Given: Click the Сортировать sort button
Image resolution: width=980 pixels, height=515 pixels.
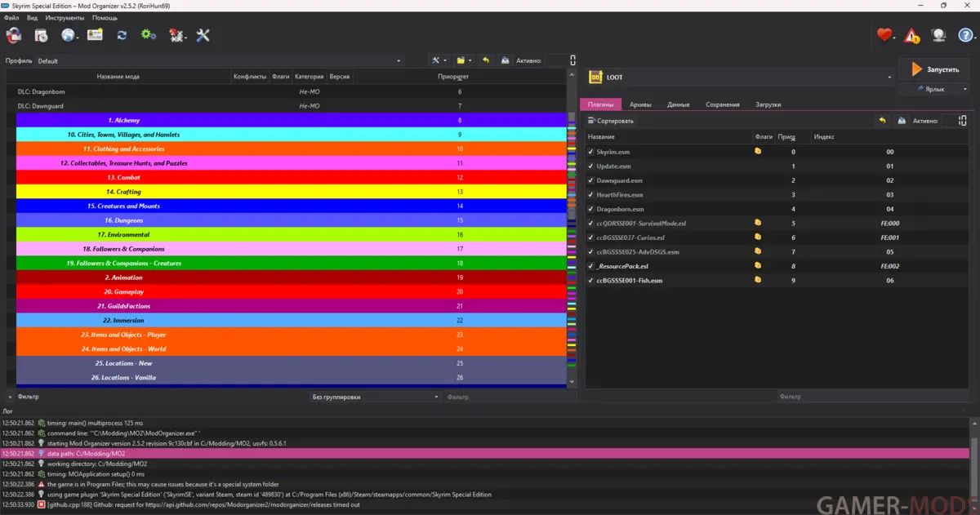Looking at the screenshot, I should (610, 121).
